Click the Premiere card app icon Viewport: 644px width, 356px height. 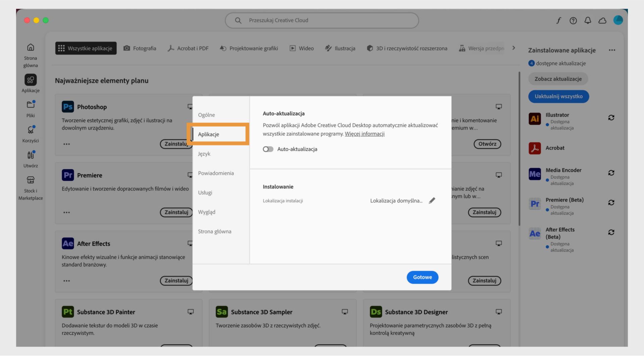[68, 175]
